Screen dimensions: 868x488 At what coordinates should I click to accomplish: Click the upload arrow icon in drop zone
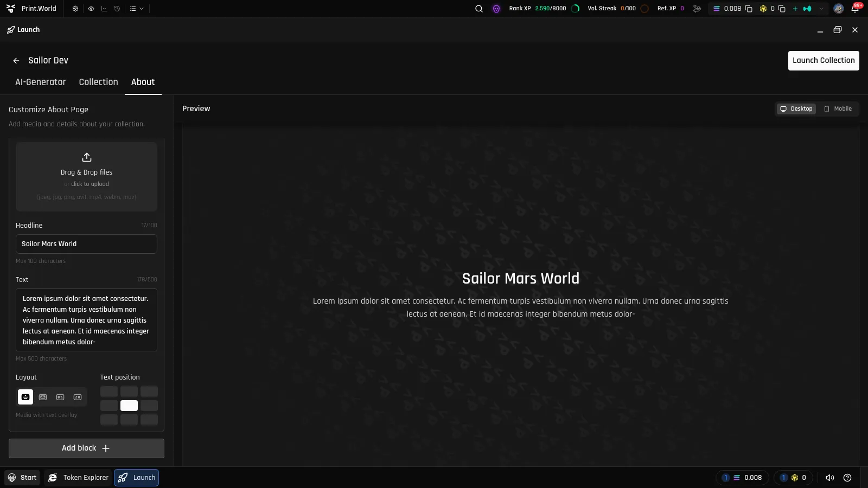(x=87, y=158)
